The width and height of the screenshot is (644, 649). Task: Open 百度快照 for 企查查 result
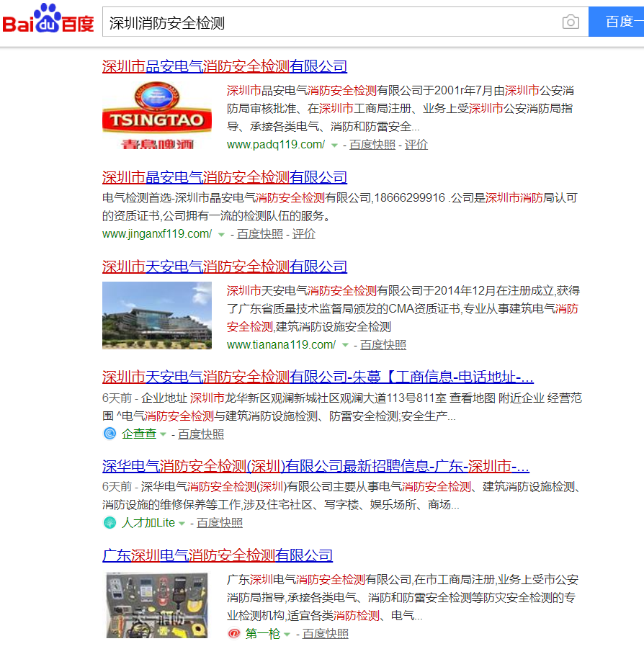tap(201, 434)
